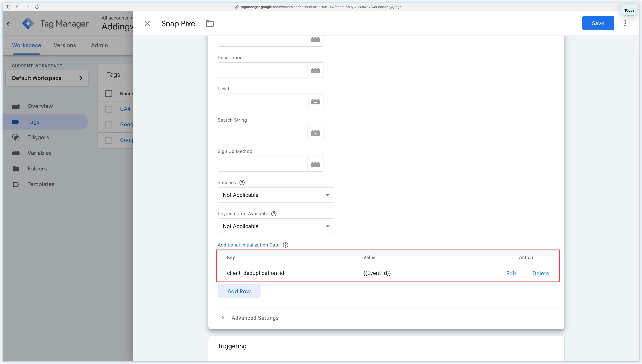Click the Versions tab
This screenshot has height=364, width=642.
click(65, 45)
